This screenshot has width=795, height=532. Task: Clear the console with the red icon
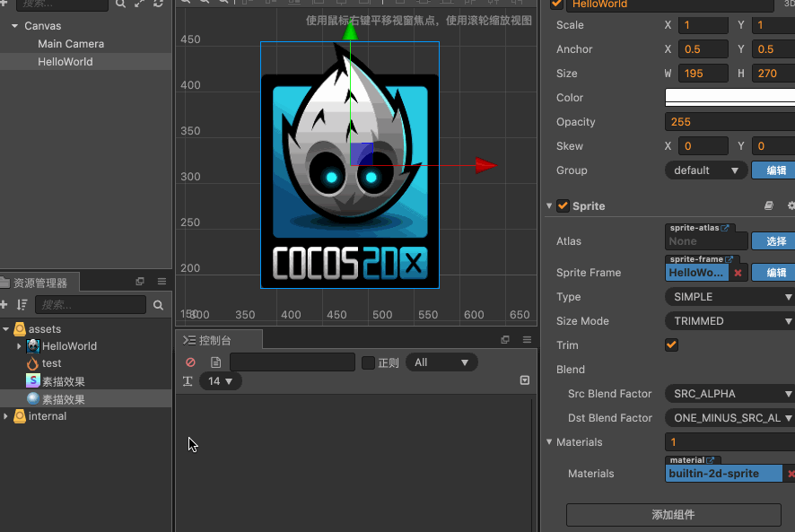[x=190, y=362]
